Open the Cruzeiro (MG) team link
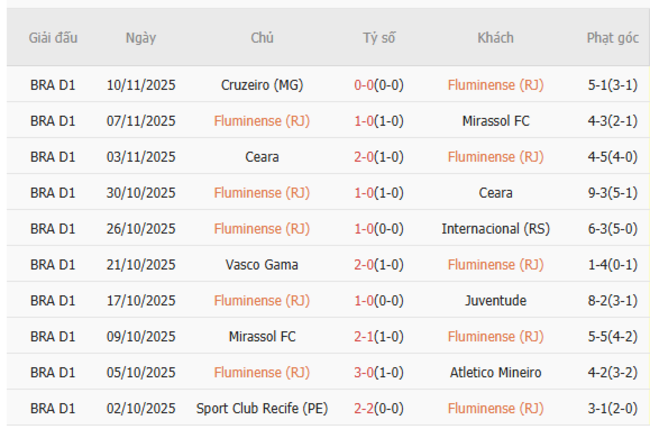This screenshot has width=650, height=429. pyautogui.click(x=262, y=85)
